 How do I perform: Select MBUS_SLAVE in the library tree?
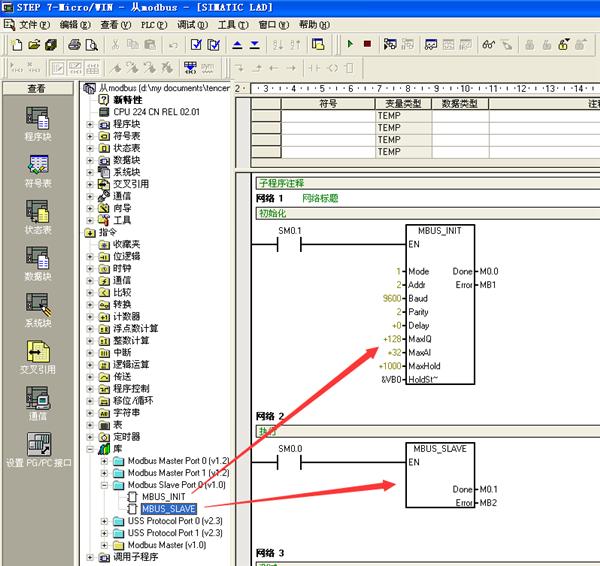tap(169, 509)
